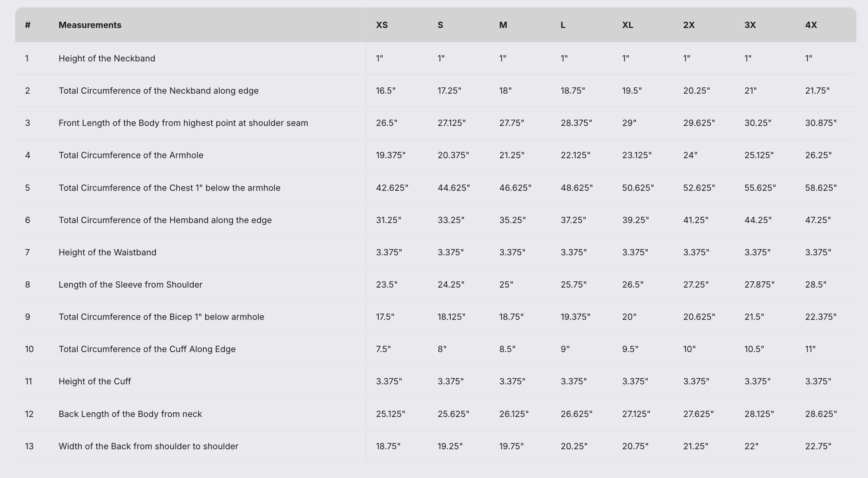This screenshot has height=478, width=868.
Task: Click the 58.625" chest value for 4X
Action: point(821,188)
